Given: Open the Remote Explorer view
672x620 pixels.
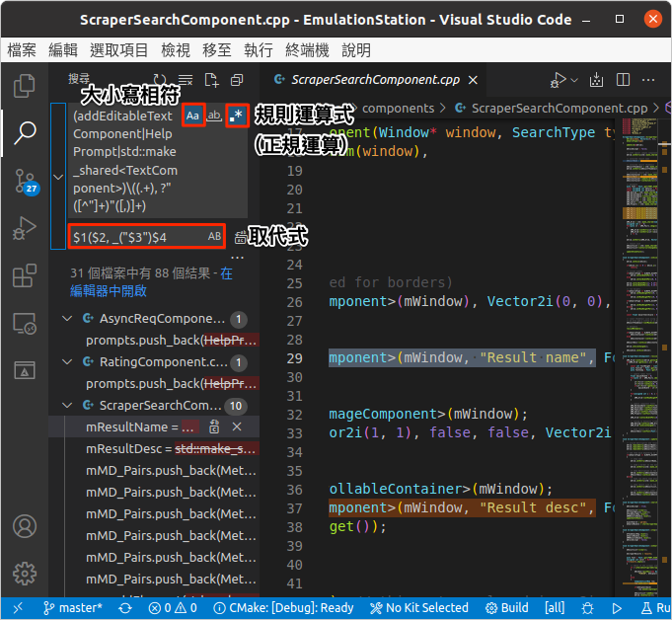Looking at the screenshot, I should coord(25,323).
